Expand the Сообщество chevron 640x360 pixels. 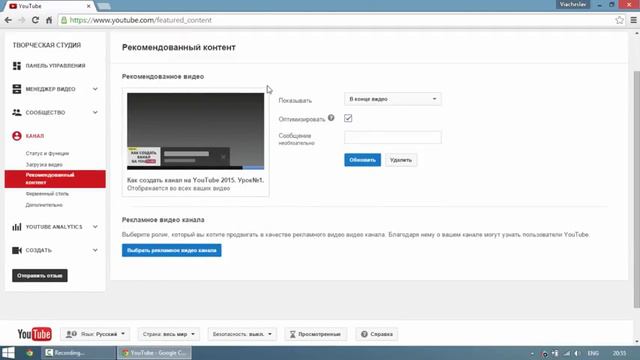pyautogui.click(x=95, y=112)
